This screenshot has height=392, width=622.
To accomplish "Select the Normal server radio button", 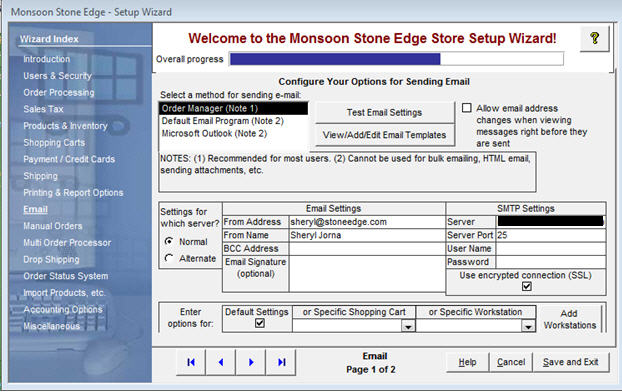I will [169, 241].
